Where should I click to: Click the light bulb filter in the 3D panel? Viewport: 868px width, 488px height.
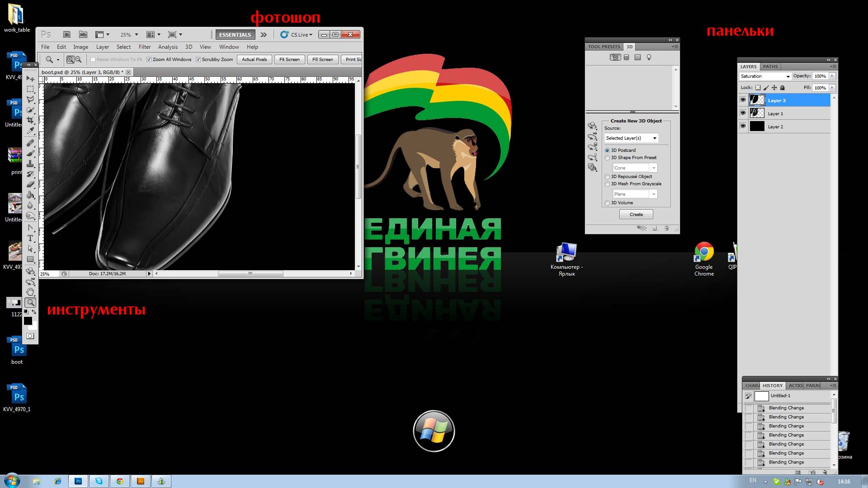(649, 57)
